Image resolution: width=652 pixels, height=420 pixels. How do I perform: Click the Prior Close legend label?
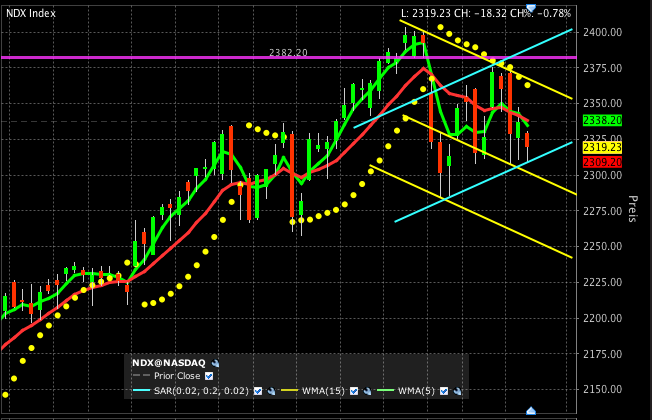tap(177, 376)
